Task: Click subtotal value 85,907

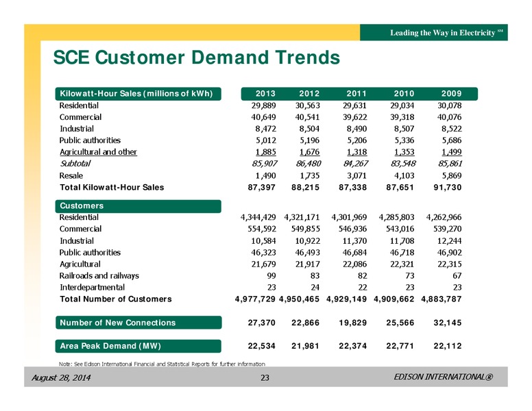Action: point(265,164)
